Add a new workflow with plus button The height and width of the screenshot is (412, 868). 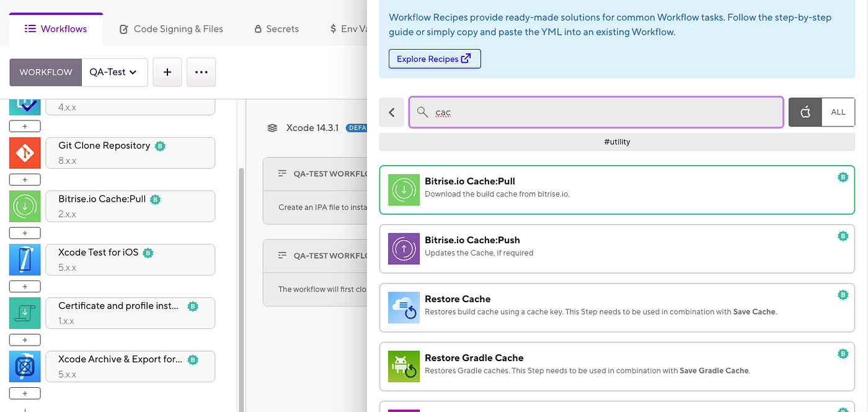(x=167, y=72)
